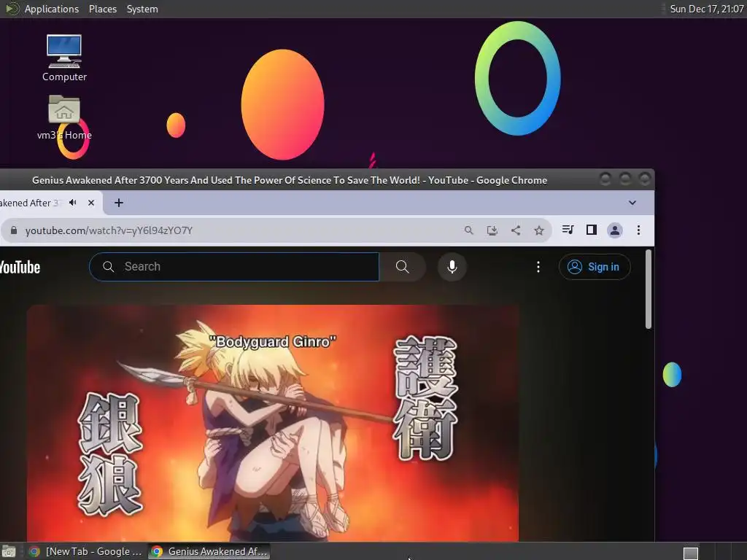Click the Chrome window title bar text
Image resolution: width=747 pixels, height=560 pixels.
[x=289, y=180]
